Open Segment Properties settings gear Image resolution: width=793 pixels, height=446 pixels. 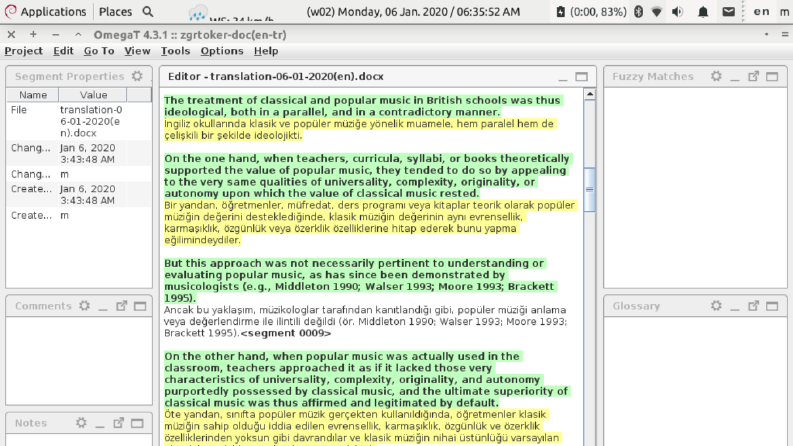pyautogui.click(x=137, y=76)
